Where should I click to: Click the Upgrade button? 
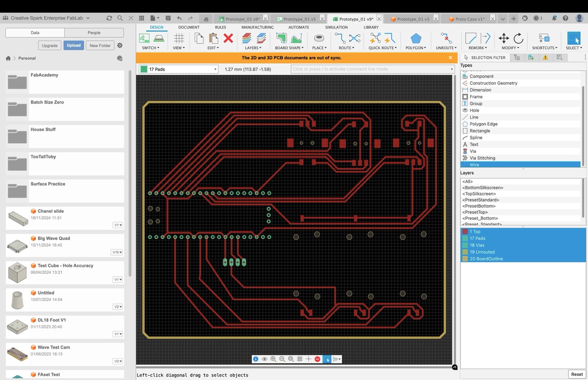[50, 45]
